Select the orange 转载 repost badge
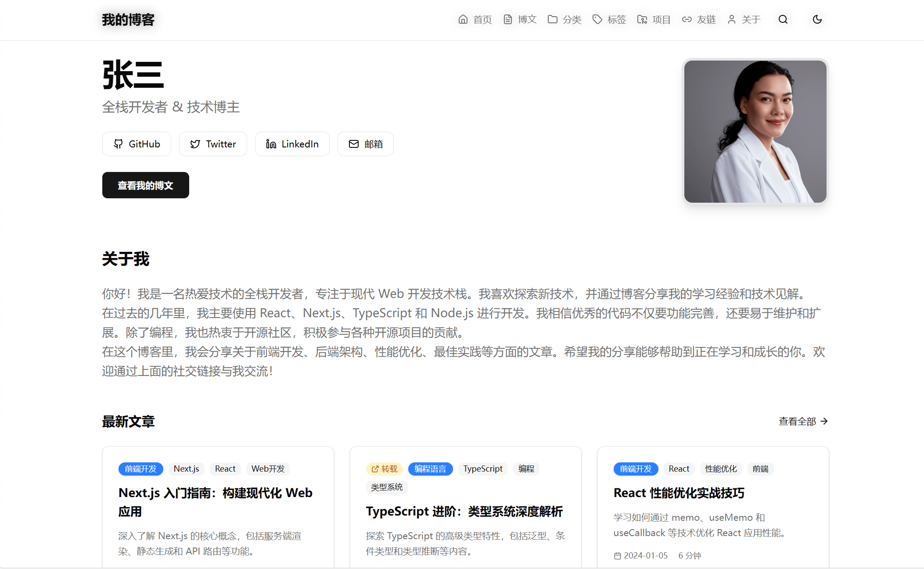The width and height of the screenshot is (924, 569). [x=384, y=469]
